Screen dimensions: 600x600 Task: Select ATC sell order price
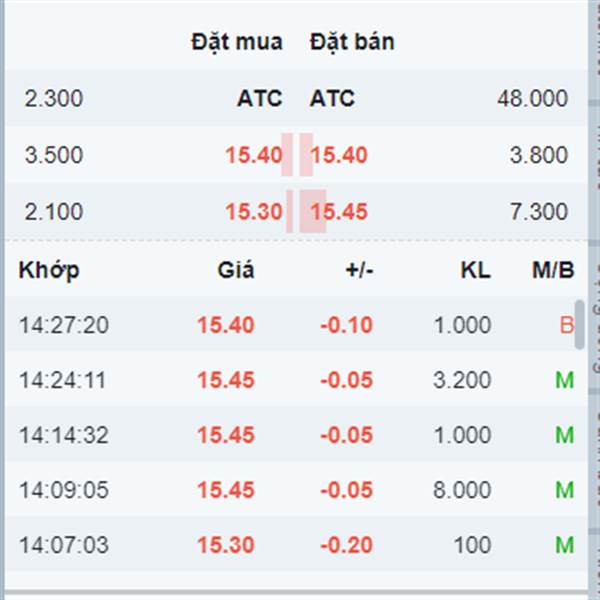[332, 99]
